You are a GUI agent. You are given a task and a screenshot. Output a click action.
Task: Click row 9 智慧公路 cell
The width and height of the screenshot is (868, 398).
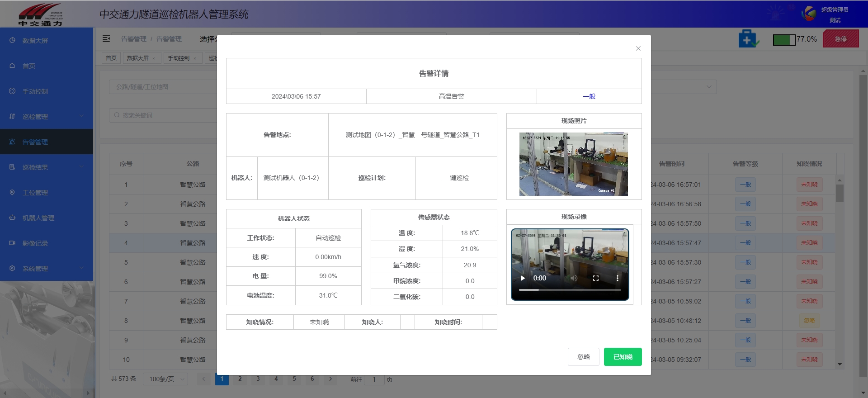tap(193, 340)
